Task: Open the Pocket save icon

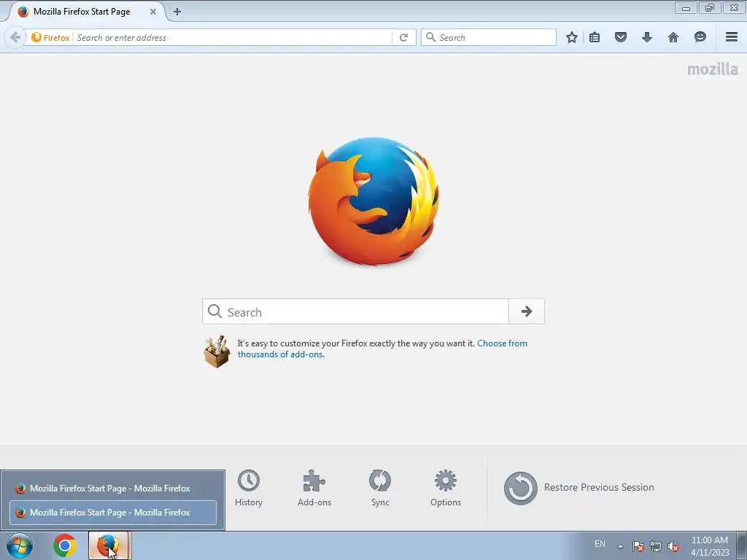Action: tap(620, 37)
